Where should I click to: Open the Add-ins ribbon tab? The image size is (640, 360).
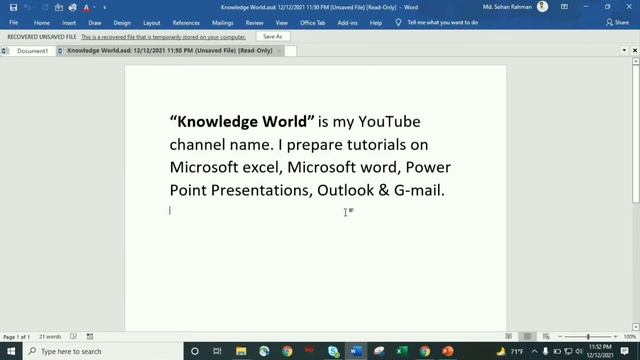pyautogui.click(x=347, y=23)
